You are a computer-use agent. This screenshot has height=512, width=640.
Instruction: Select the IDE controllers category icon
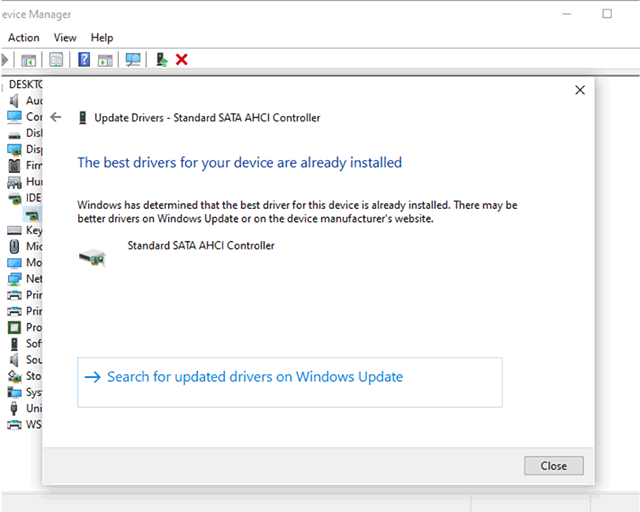click(x=15, y=199)
